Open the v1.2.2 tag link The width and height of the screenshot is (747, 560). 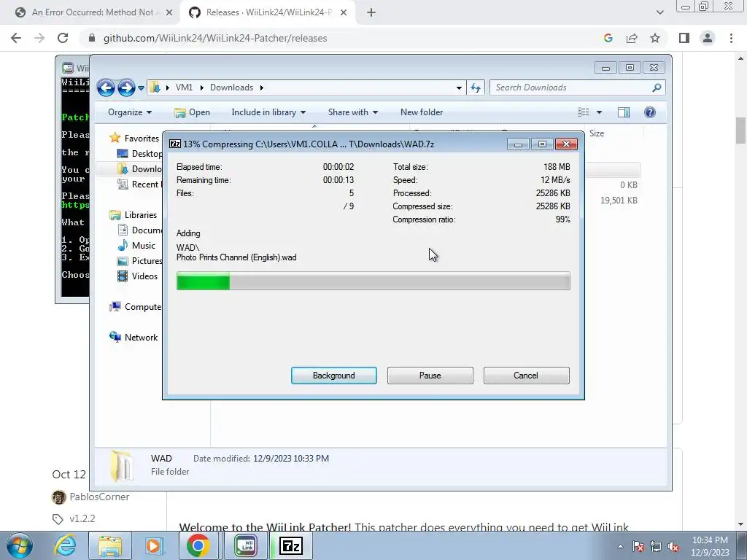click(x=82, y=518)
